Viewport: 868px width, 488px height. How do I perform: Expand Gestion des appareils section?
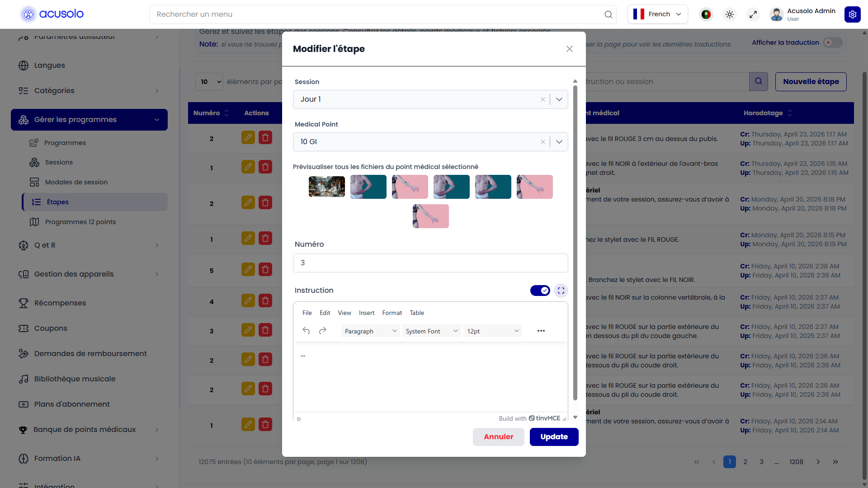pyautogui.click(x=89, y=274)
